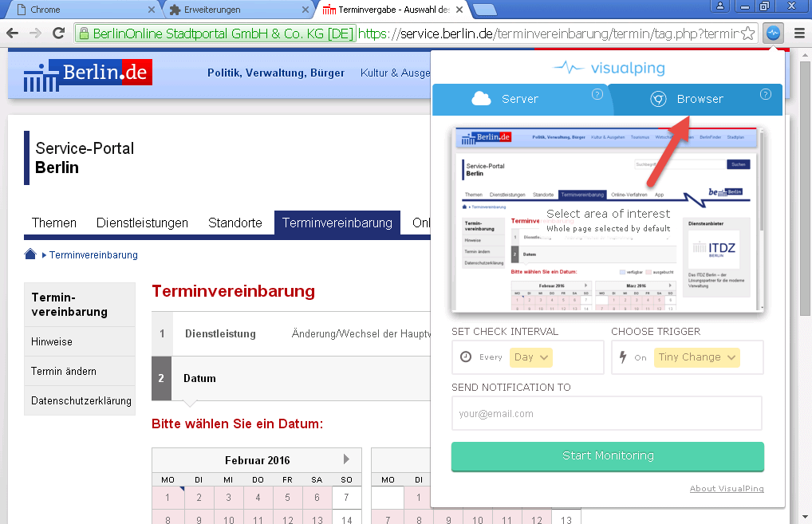This screenshot has width=812, height=524.
Task: Show next month in Februar 2016 calendar
Action: pyautogui.click(x=346, y=459)
